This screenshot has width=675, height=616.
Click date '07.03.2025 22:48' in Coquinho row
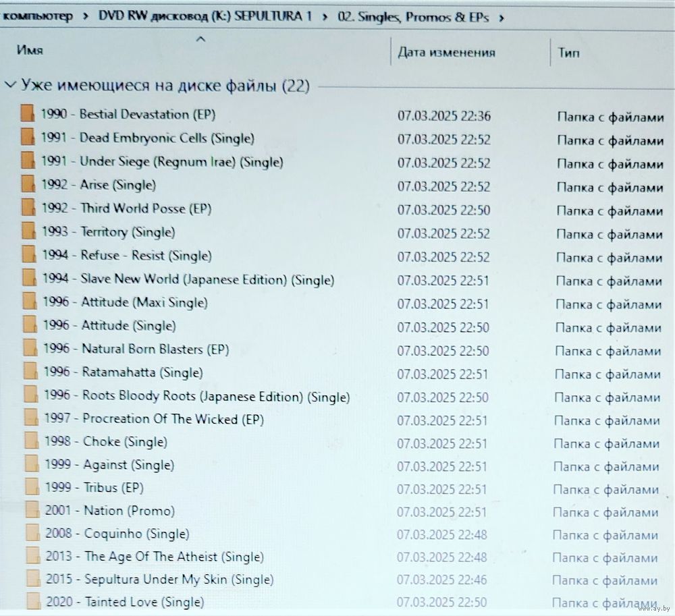[441, 534]
